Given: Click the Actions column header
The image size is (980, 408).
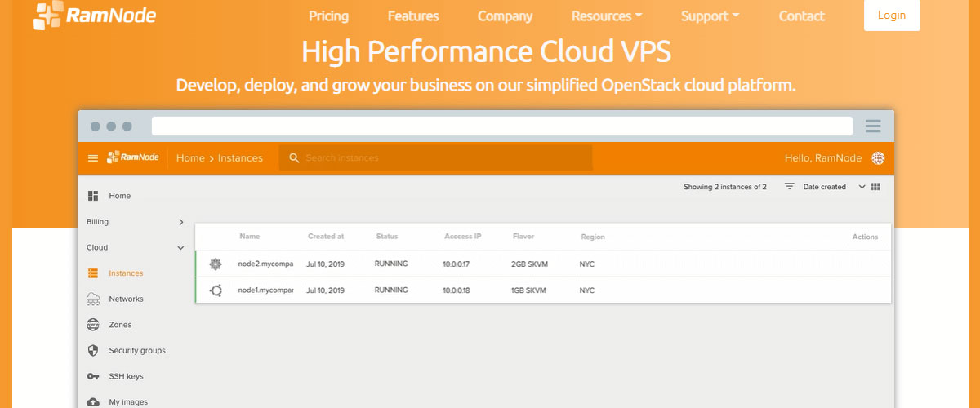Looking at the screenshot, I should coord(865,237).
